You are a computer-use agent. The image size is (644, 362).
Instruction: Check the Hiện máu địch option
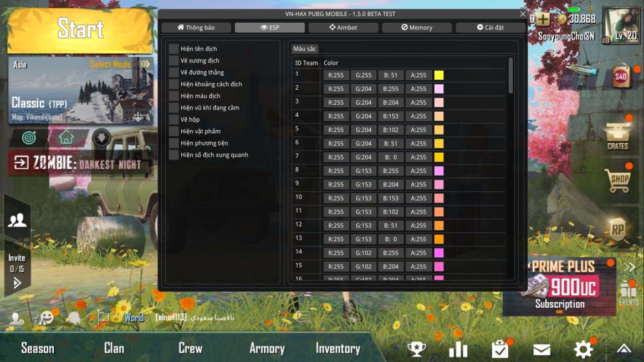tap(173, 96)
